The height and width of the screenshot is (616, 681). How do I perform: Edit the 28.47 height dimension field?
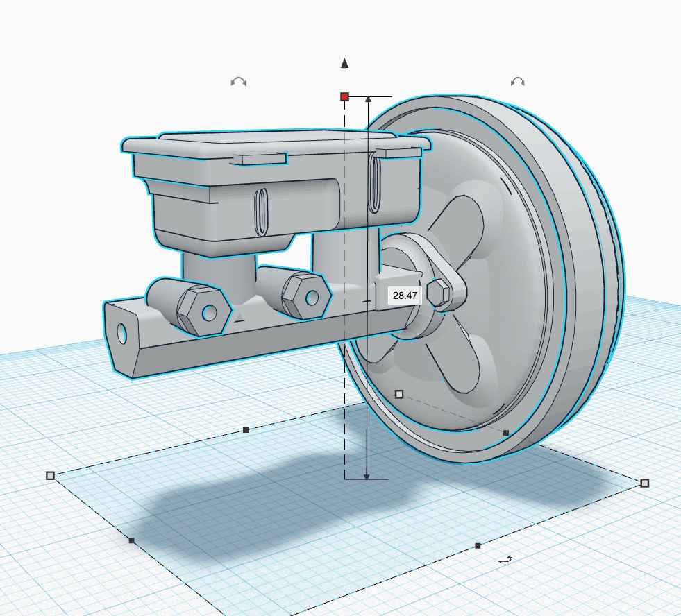click(405, 296)
